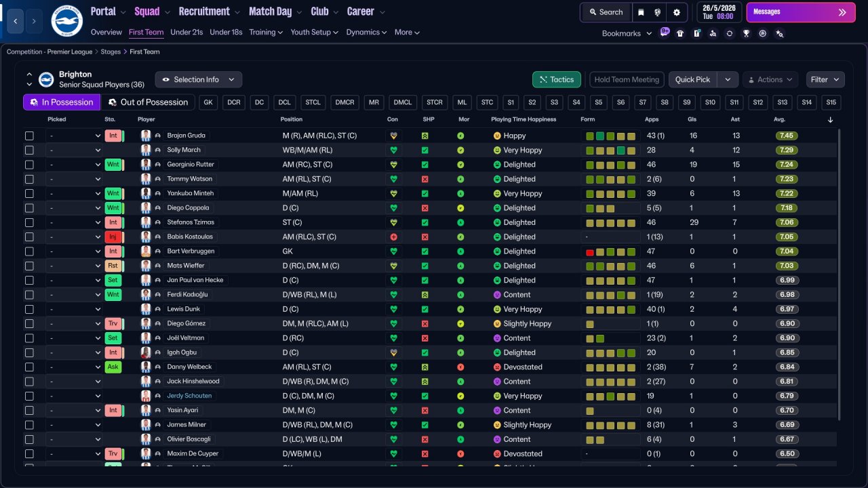868x488 pixels.
Task: Click the notifications icon with 9+ badge
Action: point(664,33)
